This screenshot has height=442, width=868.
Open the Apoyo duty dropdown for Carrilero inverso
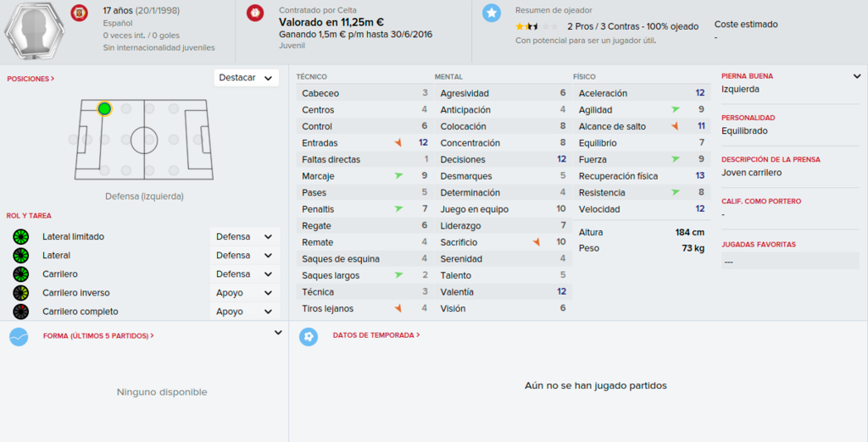tap(245, 293)
